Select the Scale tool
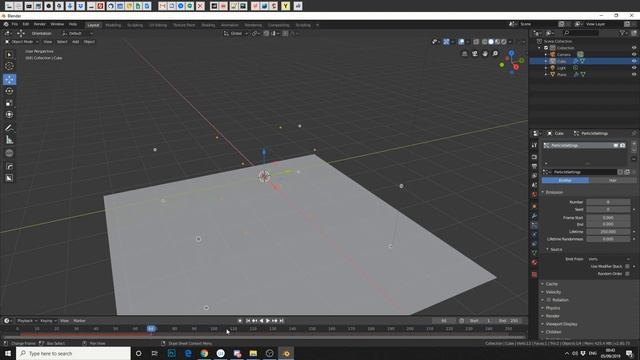 (9, 103)
